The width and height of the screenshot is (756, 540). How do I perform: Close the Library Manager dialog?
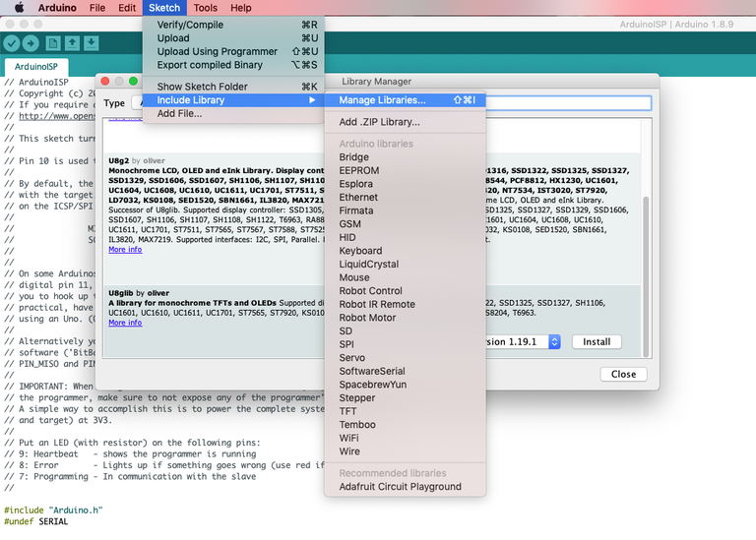[622, 374]
